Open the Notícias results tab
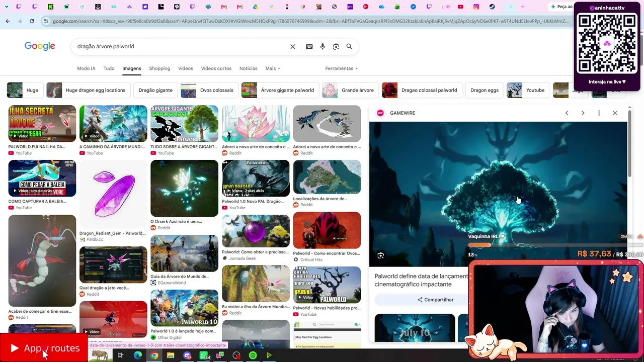 (249, 68)
